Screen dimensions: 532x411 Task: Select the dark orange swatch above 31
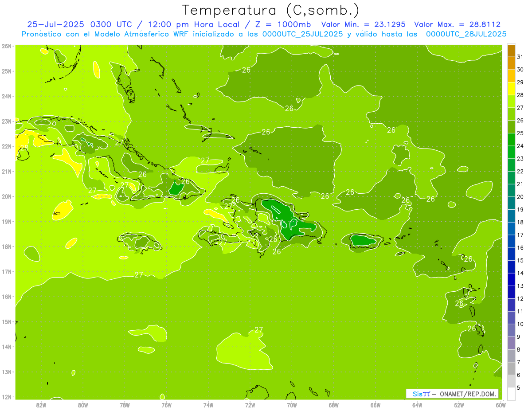(x=511, y=51)
